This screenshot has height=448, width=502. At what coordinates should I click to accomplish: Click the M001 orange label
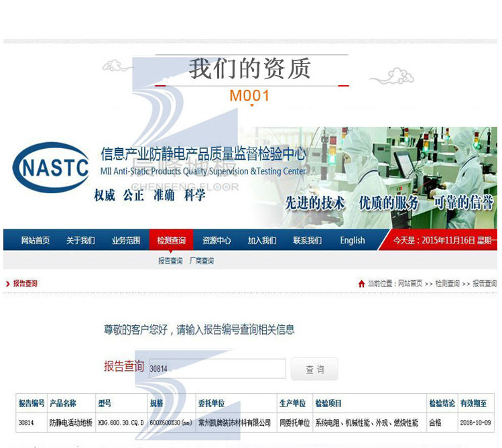[x=250, y=95]
